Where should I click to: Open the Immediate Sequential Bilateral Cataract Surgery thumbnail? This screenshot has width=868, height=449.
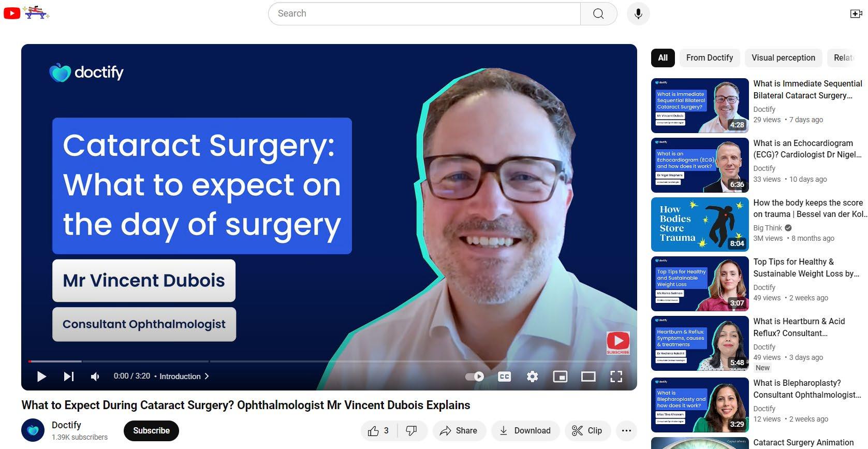700,106
